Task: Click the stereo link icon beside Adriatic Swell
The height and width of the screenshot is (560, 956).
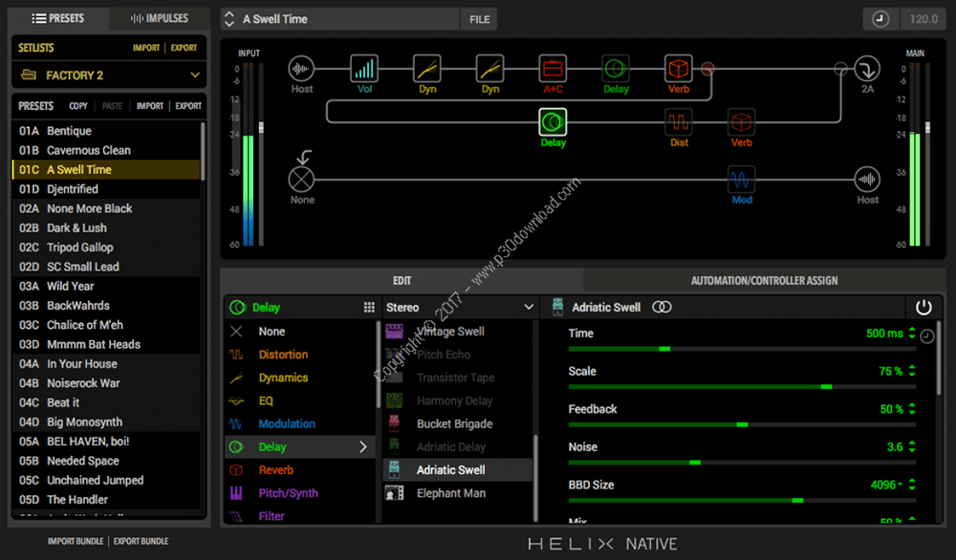Action: pos(662,308)
